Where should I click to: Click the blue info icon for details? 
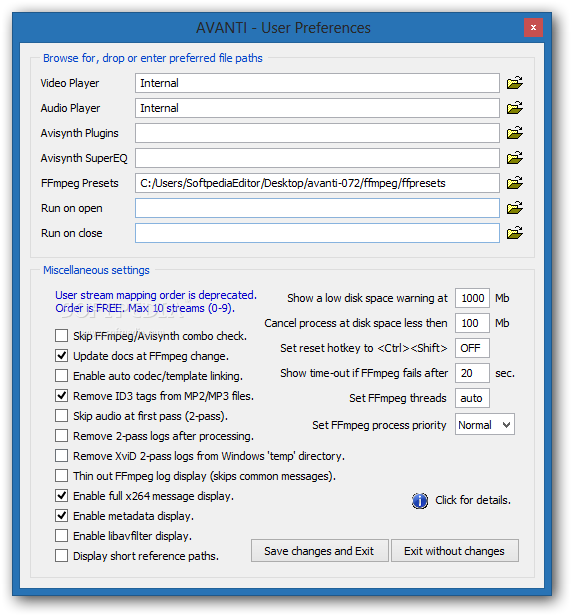coord(420,500)
